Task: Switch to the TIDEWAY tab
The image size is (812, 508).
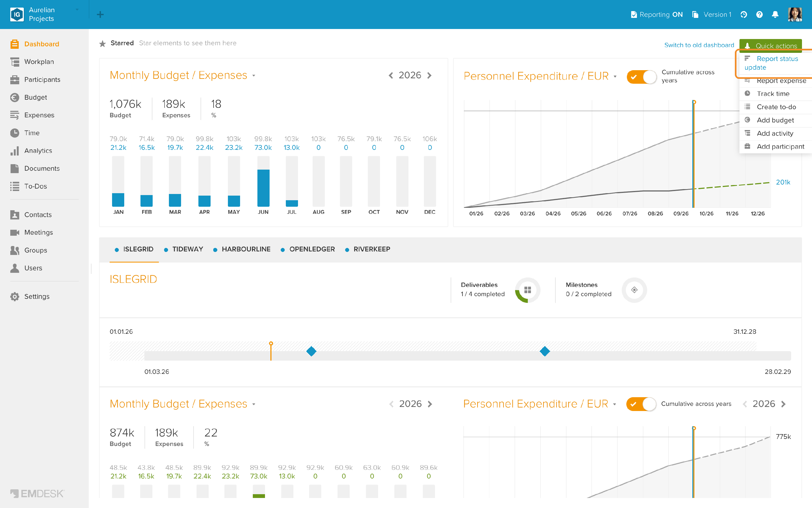Action: click(184, 249)
